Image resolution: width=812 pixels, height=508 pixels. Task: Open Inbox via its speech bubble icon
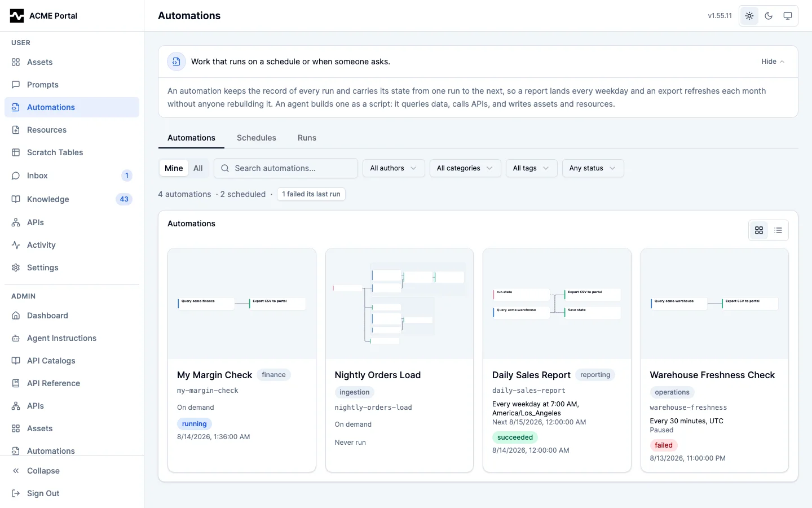point(16,176)
